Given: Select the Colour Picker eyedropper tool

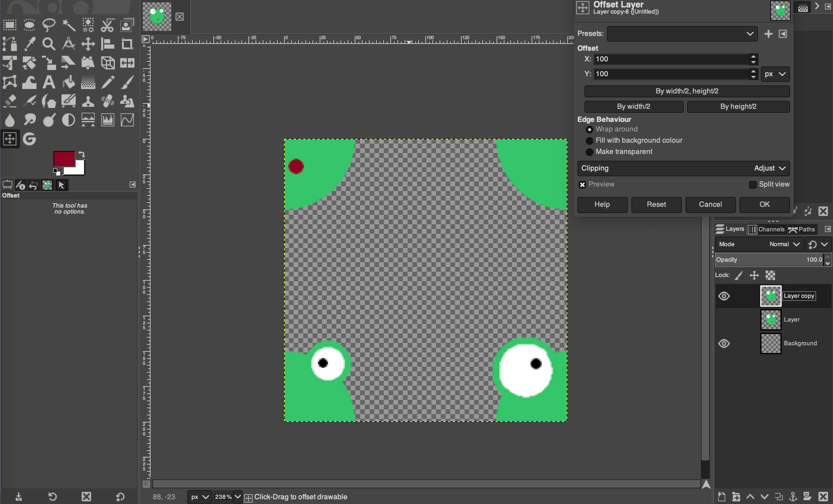Looking at the screenshot, I should 29,44.
